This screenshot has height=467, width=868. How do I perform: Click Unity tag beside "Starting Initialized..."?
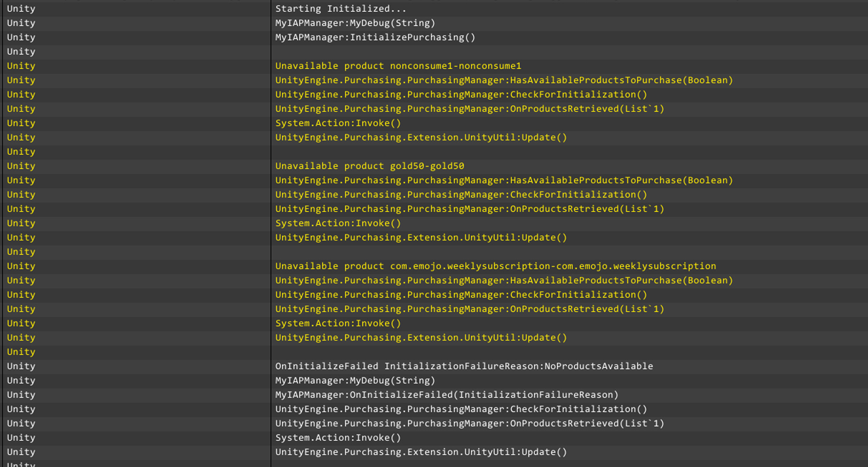[x=21, y=9]
